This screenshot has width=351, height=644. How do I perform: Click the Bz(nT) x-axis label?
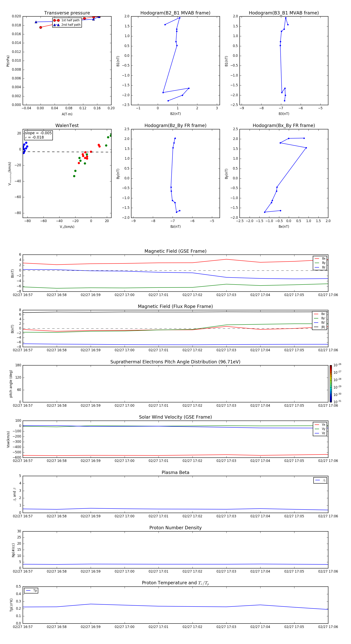(175, 227)
